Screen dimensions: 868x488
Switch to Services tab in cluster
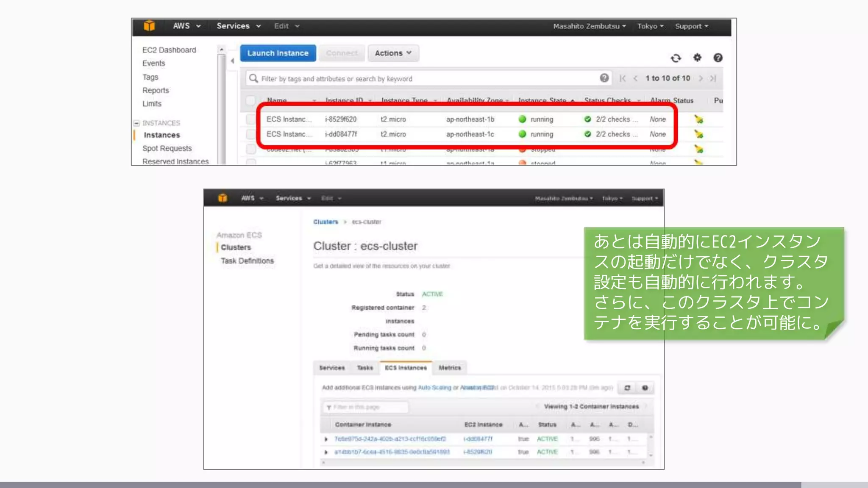(332, 368)
